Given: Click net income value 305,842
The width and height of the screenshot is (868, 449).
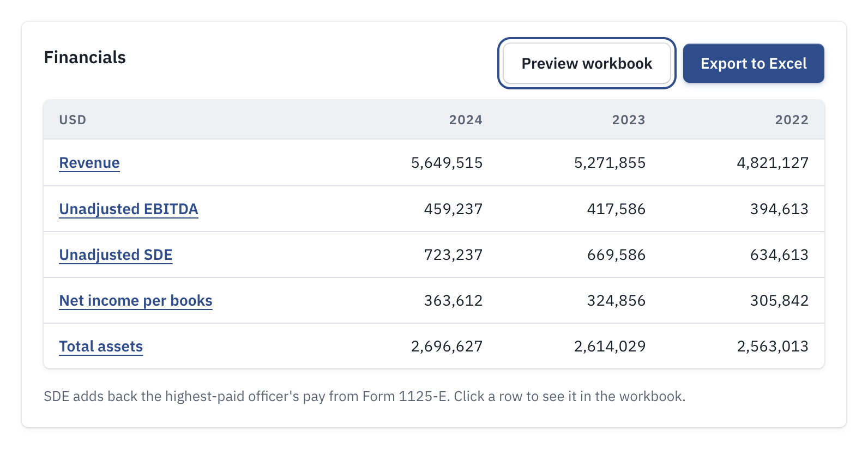Looking at the screenshot, I should (x=780, y=301).
